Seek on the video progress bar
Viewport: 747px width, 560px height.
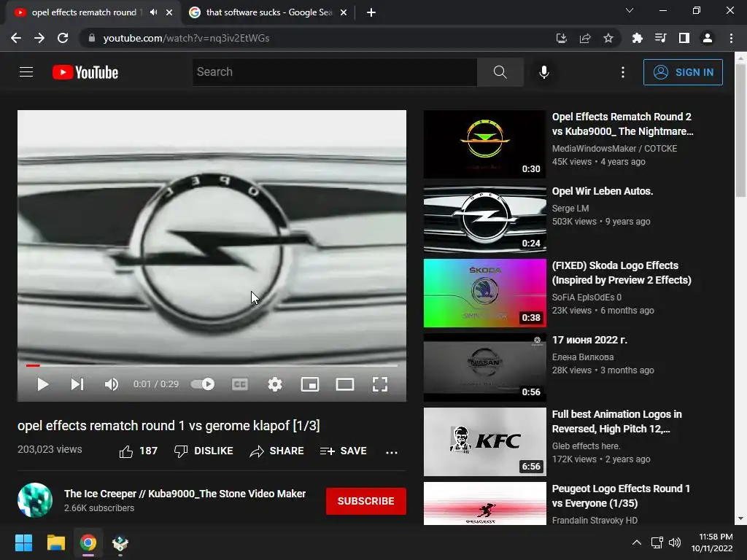point(212,366)
